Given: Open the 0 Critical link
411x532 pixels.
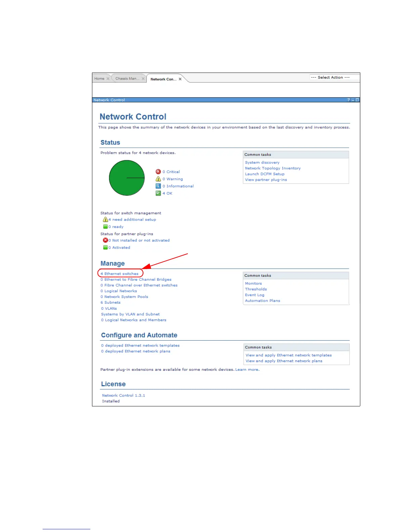Looking at the screenshot, I should click(171, 172).
